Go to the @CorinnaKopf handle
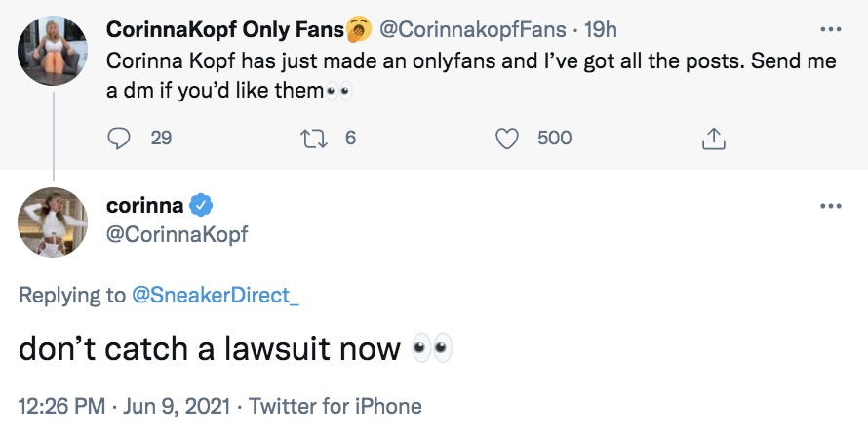The width and height of the screenshot is (868, 443). [x=177, y=233]
